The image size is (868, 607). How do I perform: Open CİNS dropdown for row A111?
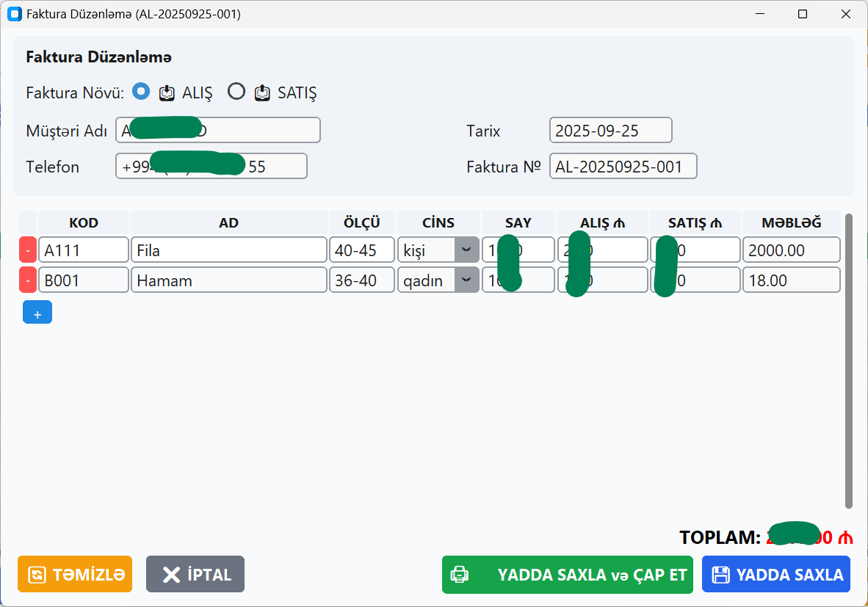tap(466, 250)
